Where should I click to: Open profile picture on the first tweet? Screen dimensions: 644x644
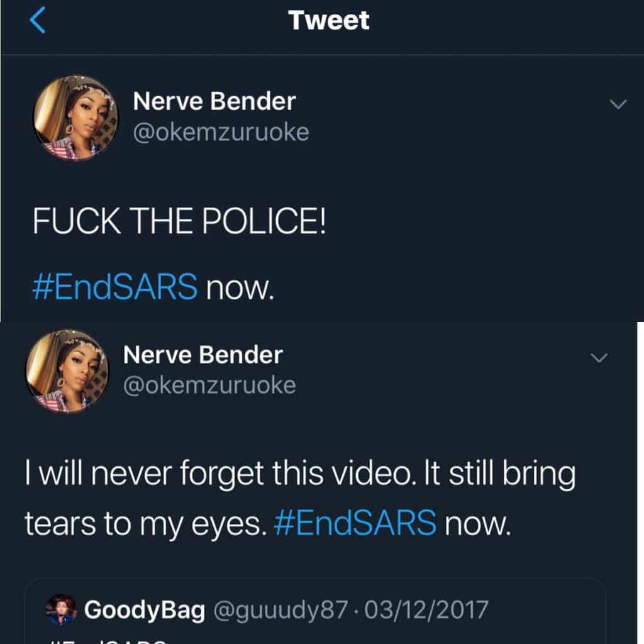tap(75, 118)
